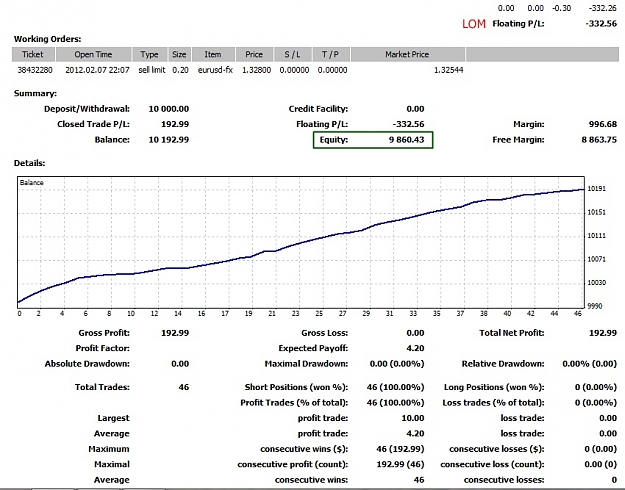
Task: Click the consecutive wins value 46 (192.99)
Action: coord(400,449)
